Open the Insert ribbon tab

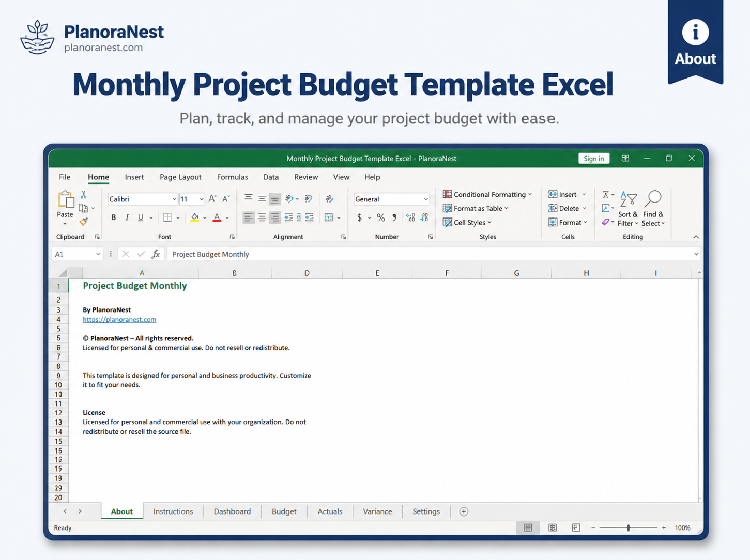[x=134, y=177]
